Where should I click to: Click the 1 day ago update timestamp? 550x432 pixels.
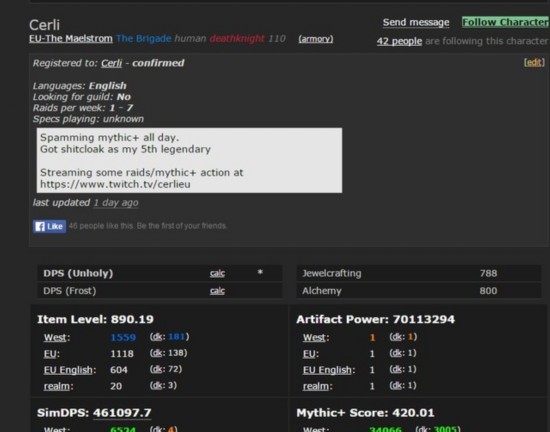click(x=116, y=203)
